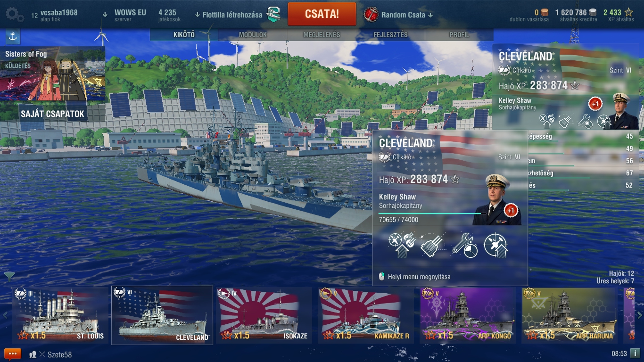The image size is (644, 362).
Task: Open the gold doubloon purchase icon
Action: pos(545,13)
